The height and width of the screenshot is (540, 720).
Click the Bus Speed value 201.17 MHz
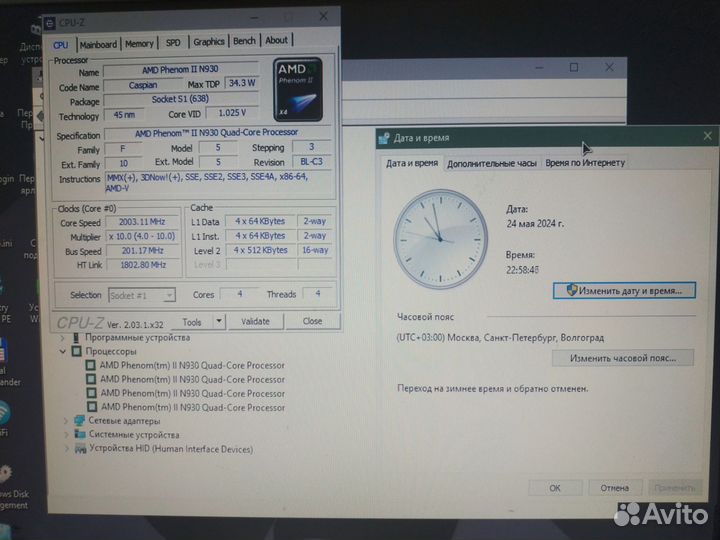pyautogui.click(x=142, y=251)
